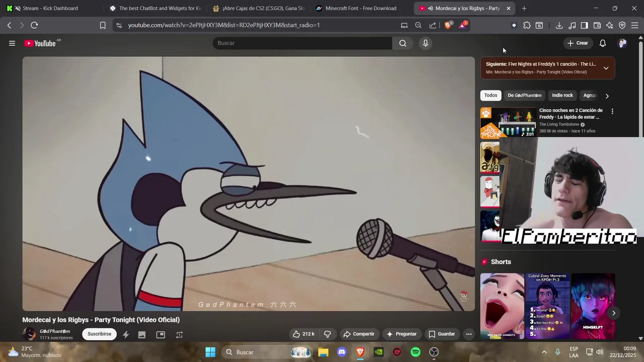Open the Cinco noches en 2 Canción title link
The image size is (644, 362).
point(571,114)
